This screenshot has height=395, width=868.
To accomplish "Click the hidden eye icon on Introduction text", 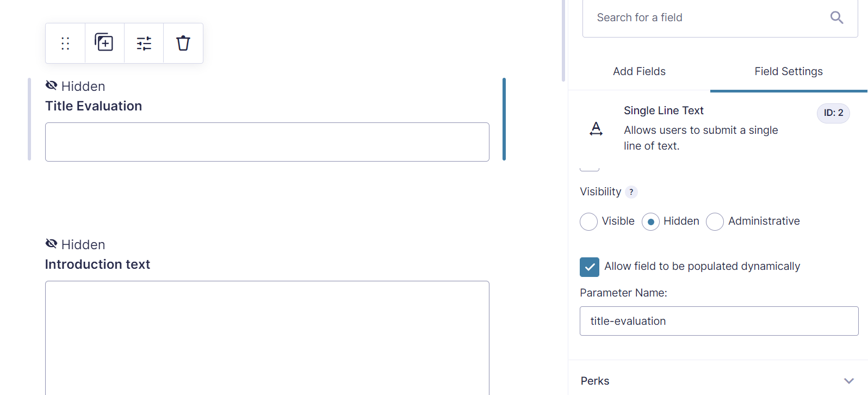I will tap(52, 243).
